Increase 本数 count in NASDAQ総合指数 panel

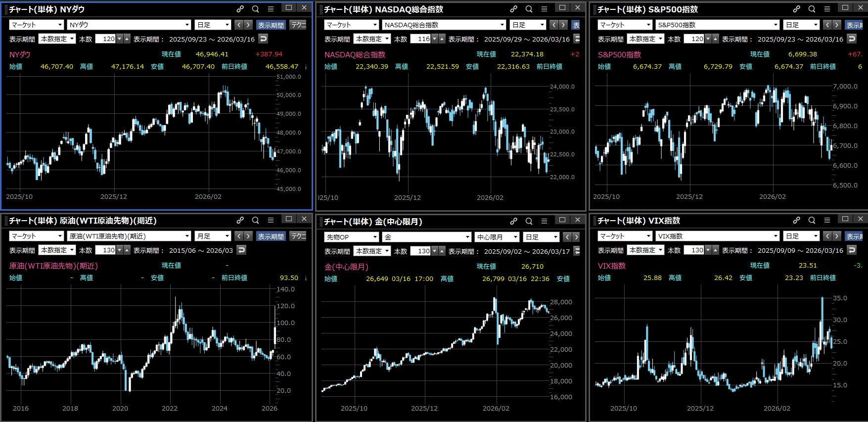(x=442, y=39)
